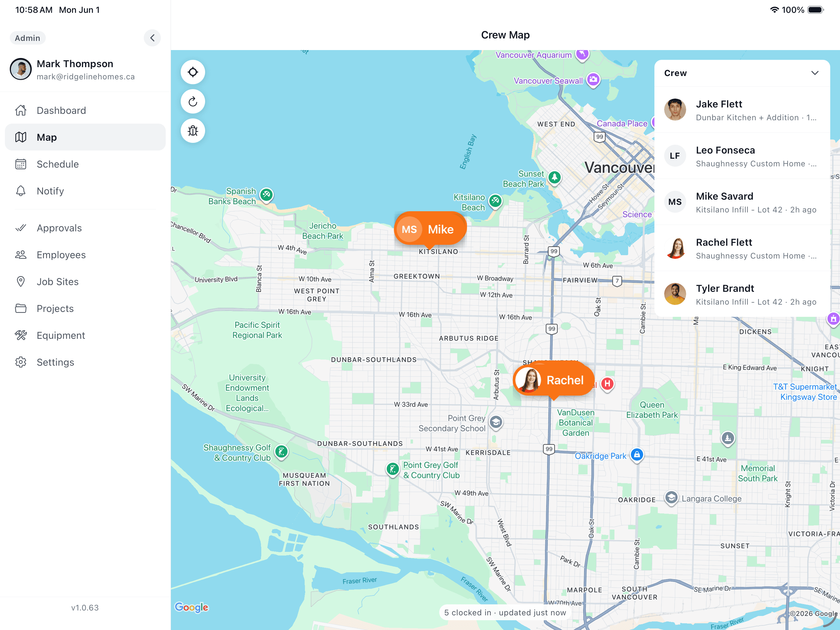Viewport: 840px width, 630px height.
Task: Open the Settings menu item
Action: pos(85,362)
